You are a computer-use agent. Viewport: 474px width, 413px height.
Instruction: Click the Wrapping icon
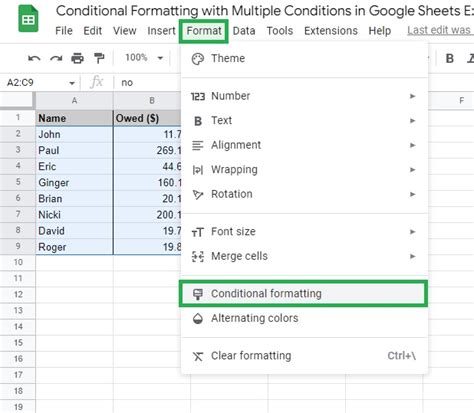pyautogui.click(x=198, y=170)
